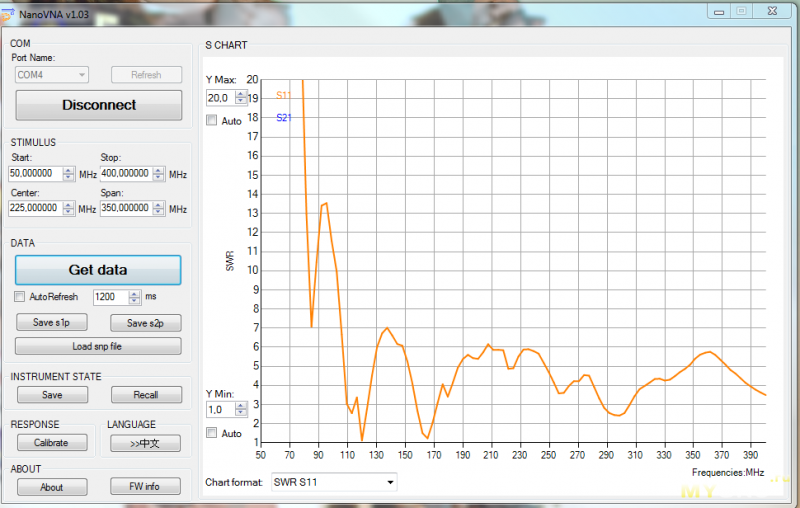
Task: Enable the AutoRefresh checkbox
Action: point(20,297)
